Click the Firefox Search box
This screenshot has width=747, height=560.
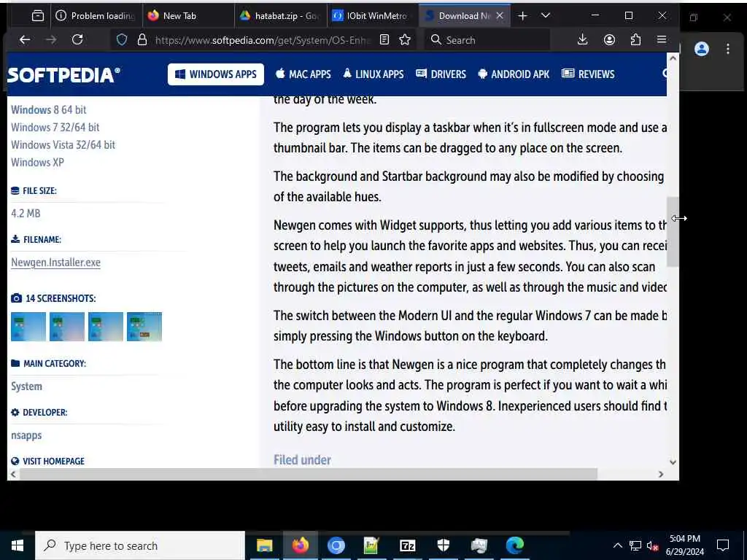pyautogui.click(x=487, y=40)
